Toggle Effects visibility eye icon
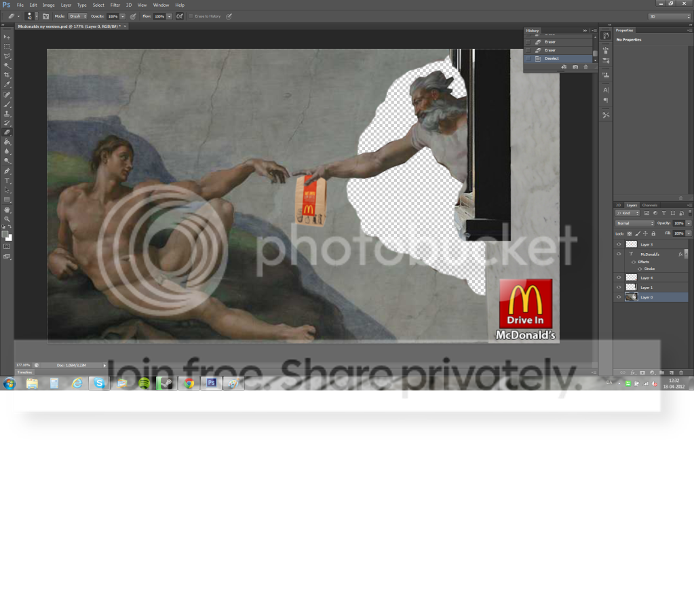 click(x=634, y=262)
